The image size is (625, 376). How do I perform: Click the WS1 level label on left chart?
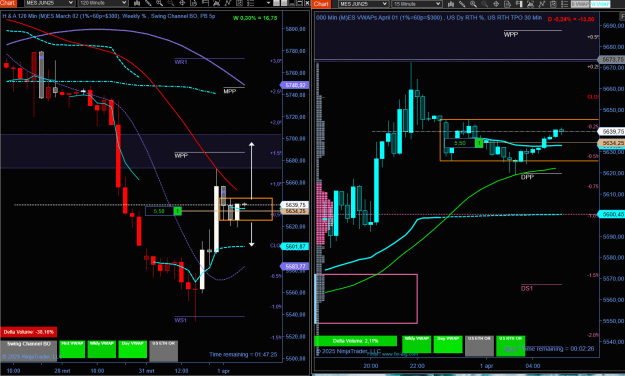pyautogui.click(x=181, y=320)
